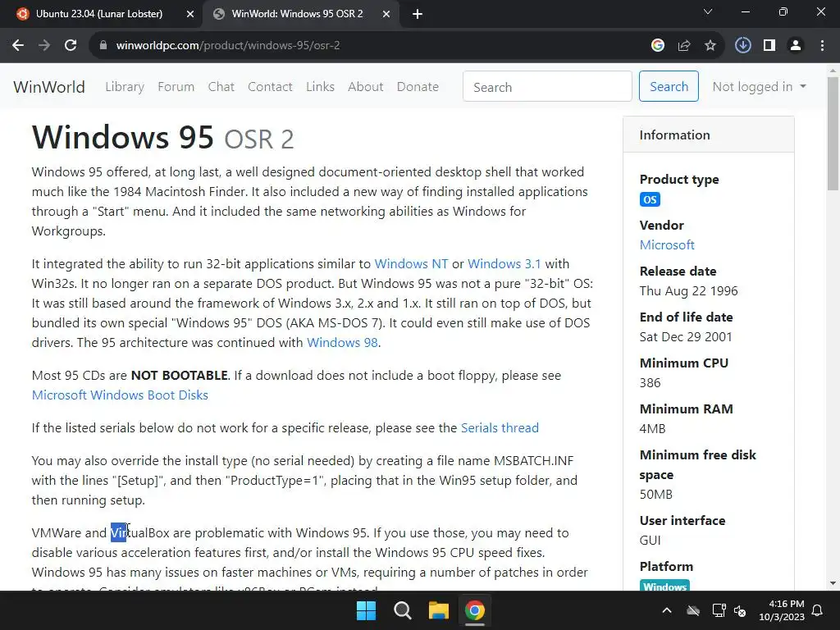The image size is (840, 630).
Task: Click the muted volume tray icon
Action: coord(740,610)
